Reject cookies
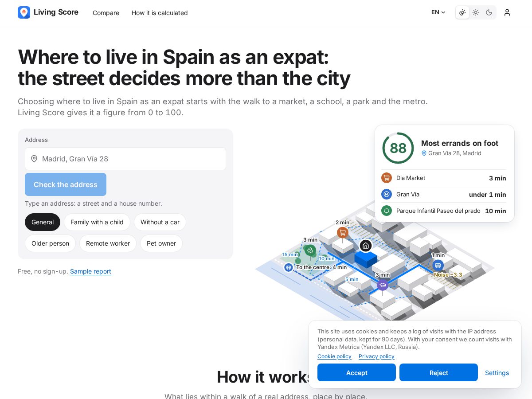 click(438, 372)
